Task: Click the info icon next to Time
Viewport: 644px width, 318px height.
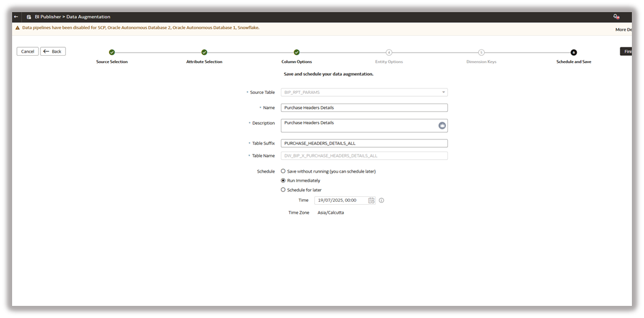Action: pos(381,200)
